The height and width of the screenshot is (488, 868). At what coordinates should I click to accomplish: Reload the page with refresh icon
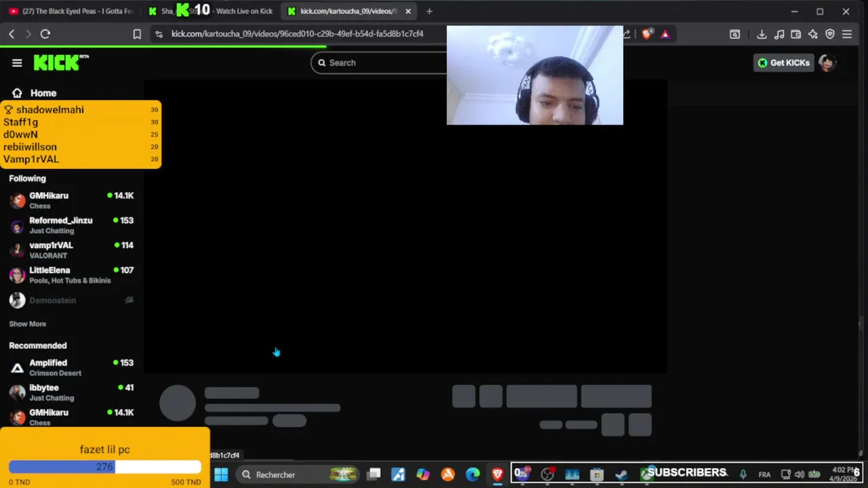tap(45, 34)
